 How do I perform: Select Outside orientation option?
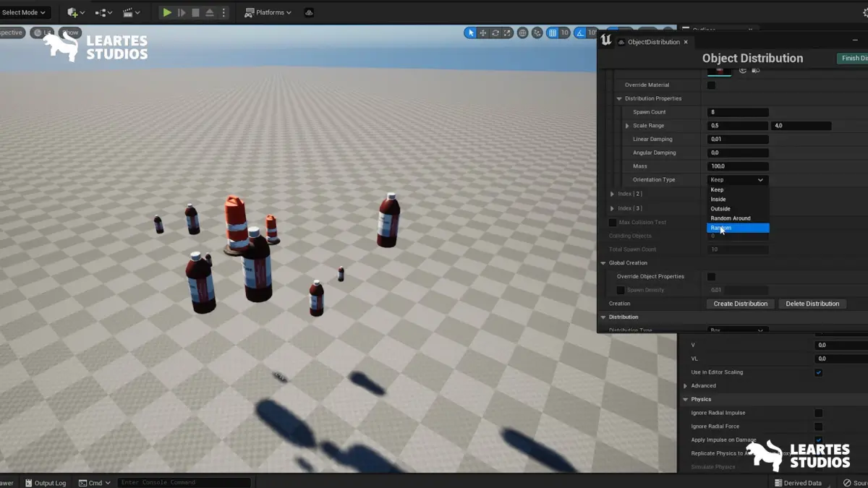click(738, 208)
